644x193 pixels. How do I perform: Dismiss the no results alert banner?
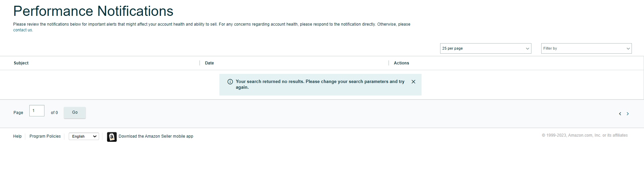413,82
